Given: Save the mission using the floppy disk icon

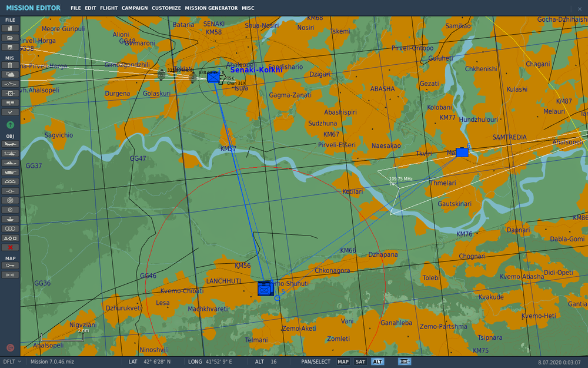Looking at the screenshot, I should click(10, 47).
